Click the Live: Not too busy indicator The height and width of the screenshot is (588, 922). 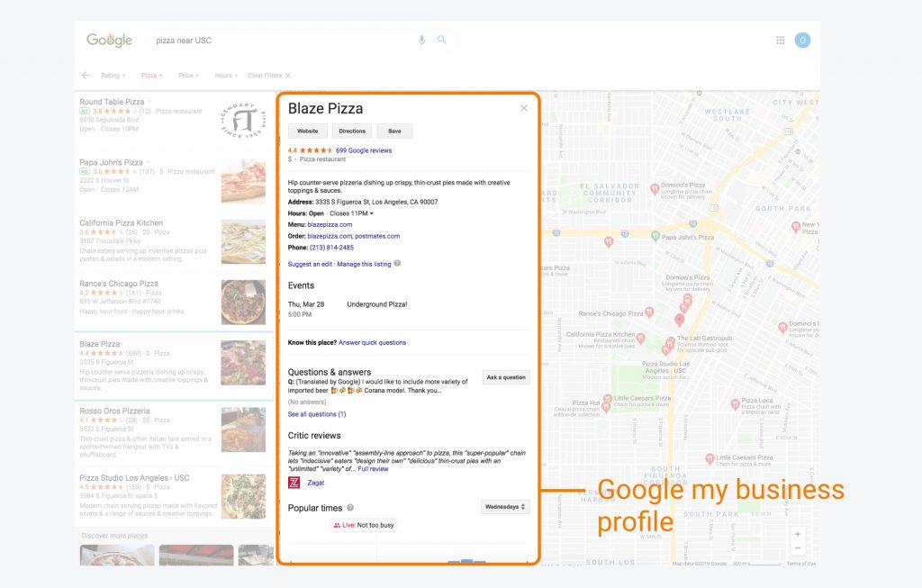[x=364, y=525]
